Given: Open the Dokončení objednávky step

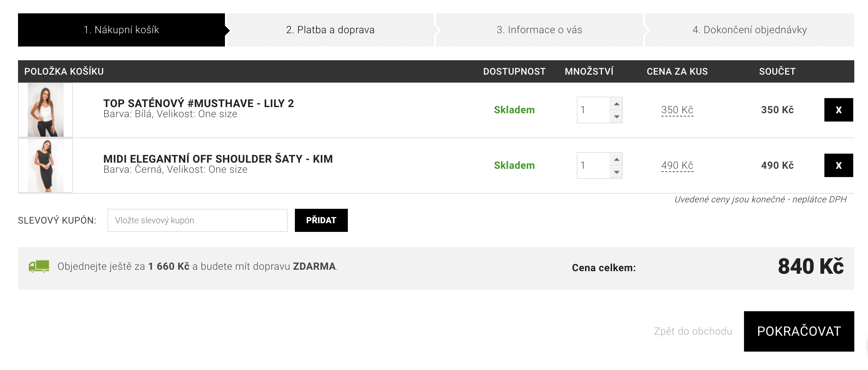Looking at the screenshot, I should (750, 30).
